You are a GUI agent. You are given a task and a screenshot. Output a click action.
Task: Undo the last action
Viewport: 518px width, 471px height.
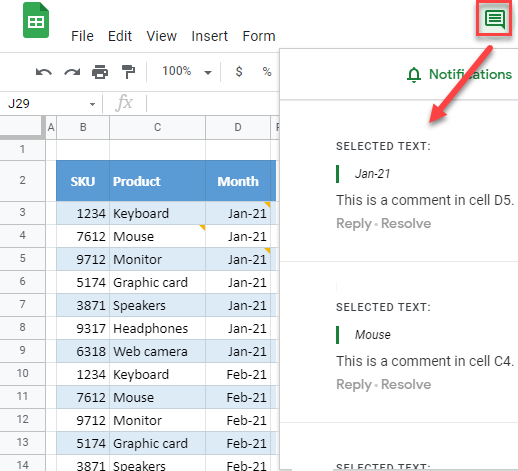(x=44, y=72)
